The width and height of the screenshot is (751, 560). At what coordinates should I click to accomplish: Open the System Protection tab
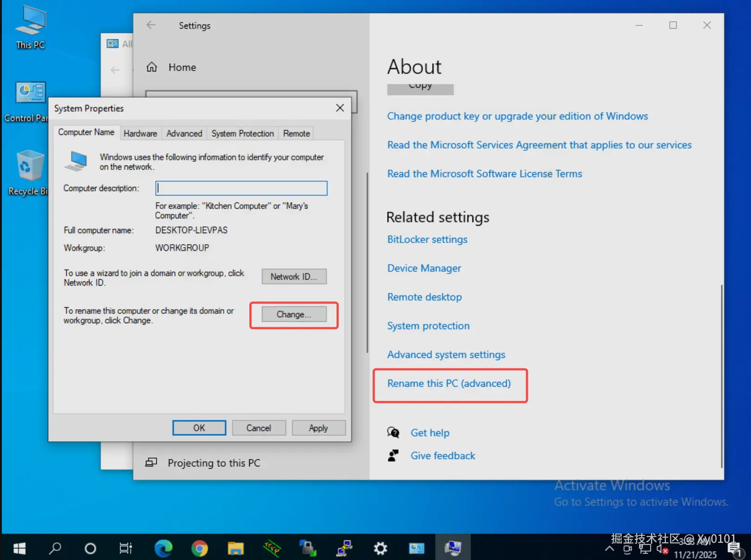[242, 134]
